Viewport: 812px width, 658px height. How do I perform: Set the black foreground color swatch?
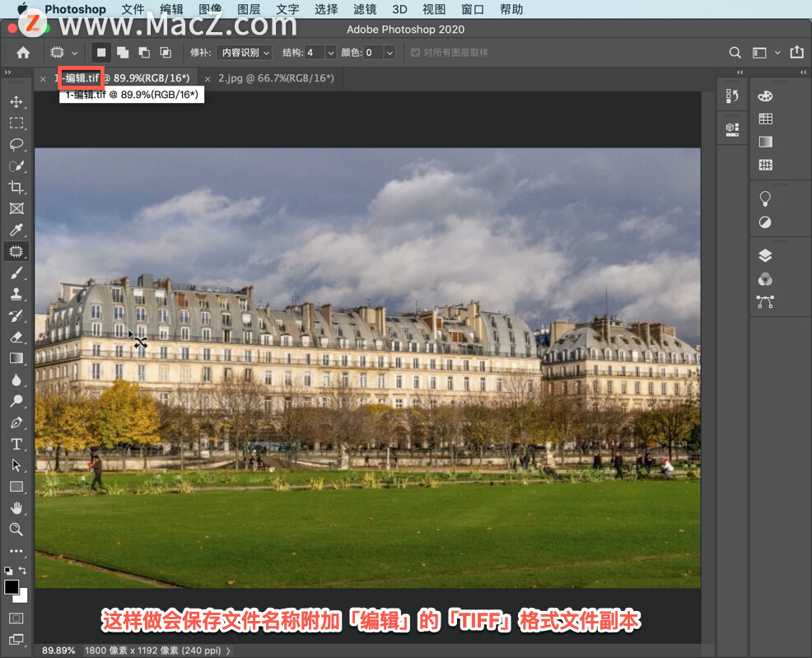coord(11,587)
